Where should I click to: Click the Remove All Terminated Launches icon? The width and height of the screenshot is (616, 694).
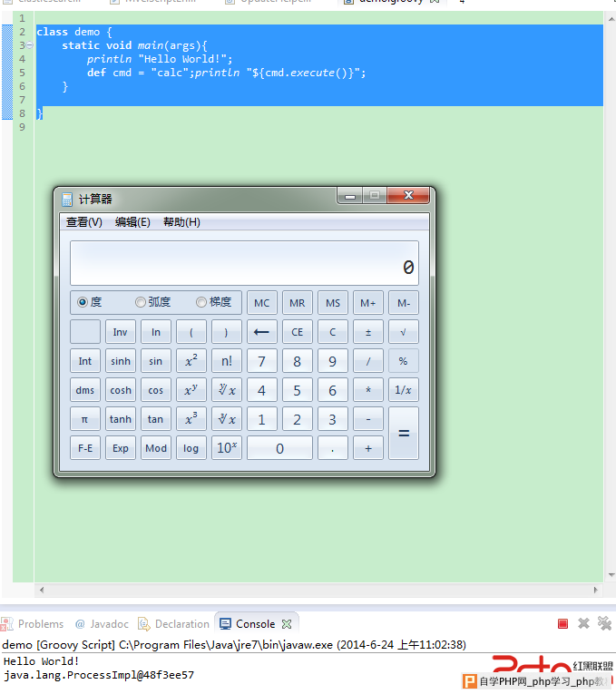coord(604,623)
